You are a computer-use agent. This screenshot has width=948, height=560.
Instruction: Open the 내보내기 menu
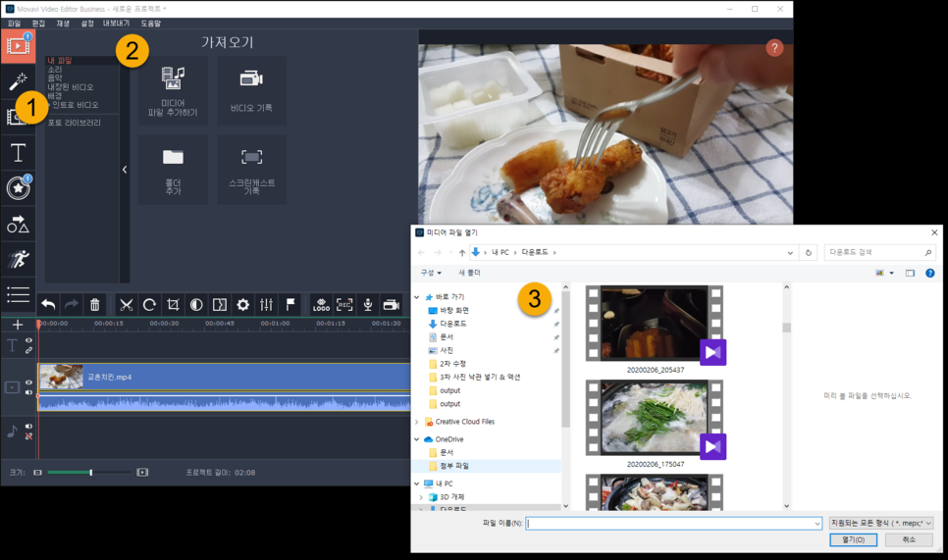pyautogui.click(x=116, y=23)
